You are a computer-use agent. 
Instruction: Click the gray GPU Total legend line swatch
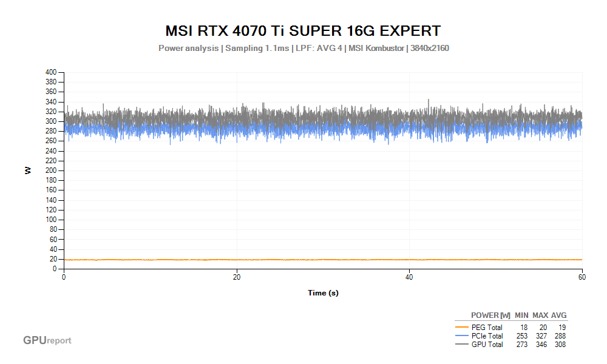pyautogui.click(x=462, y=344)
